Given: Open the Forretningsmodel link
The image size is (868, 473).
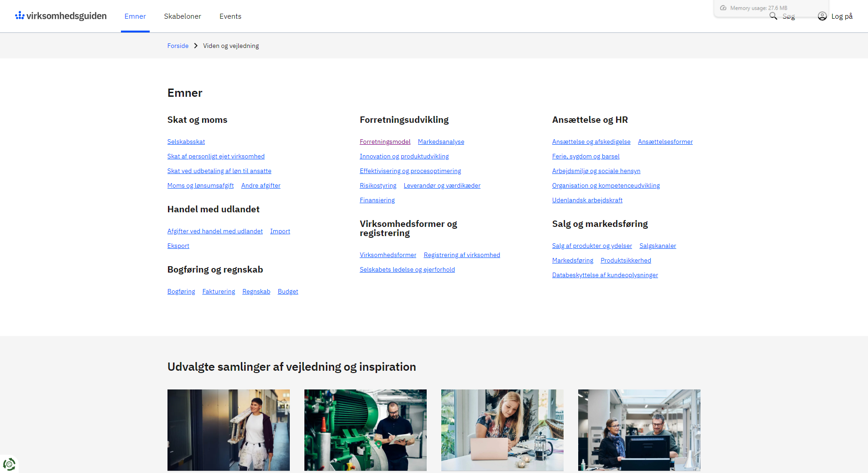Looking at the screenshot, I should tap(385, 142).
